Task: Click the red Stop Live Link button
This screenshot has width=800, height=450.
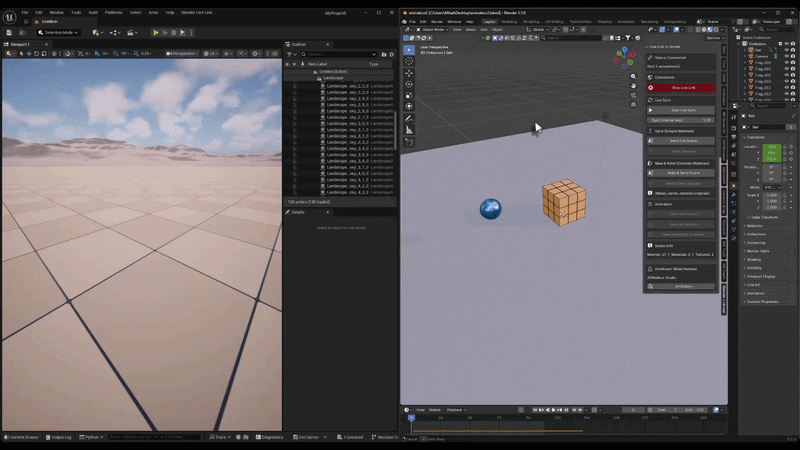Action: pos(681,88)
